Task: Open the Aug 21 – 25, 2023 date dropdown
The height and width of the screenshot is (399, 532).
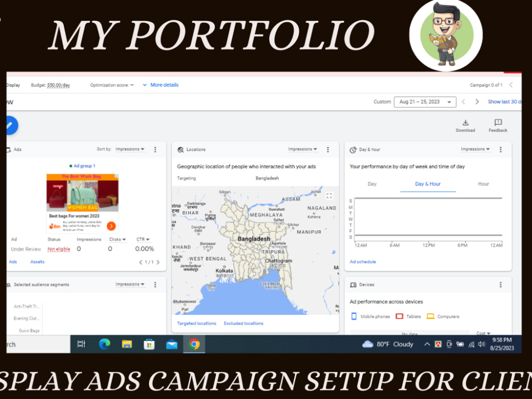Action: click(x=425, y=102)
